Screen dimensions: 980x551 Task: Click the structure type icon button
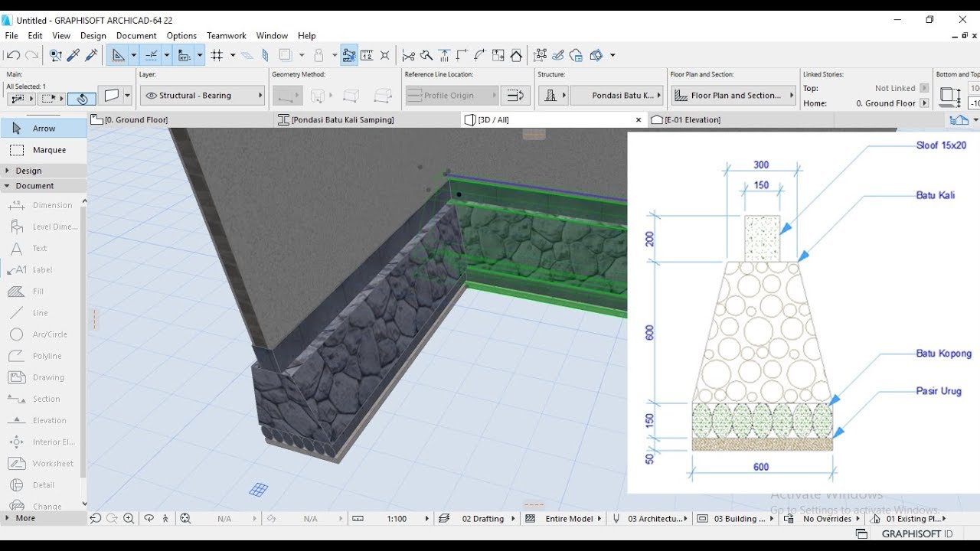click(x=553, y=96)
